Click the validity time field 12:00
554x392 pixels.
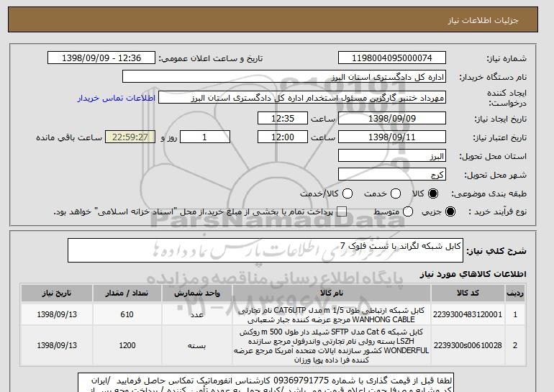tap(283, 137)
